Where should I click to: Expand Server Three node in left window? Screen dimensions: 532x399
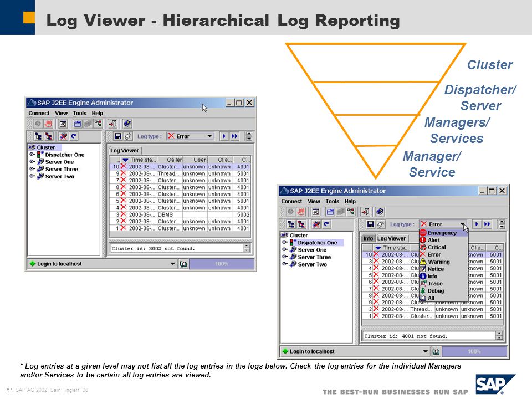[32, 169]
